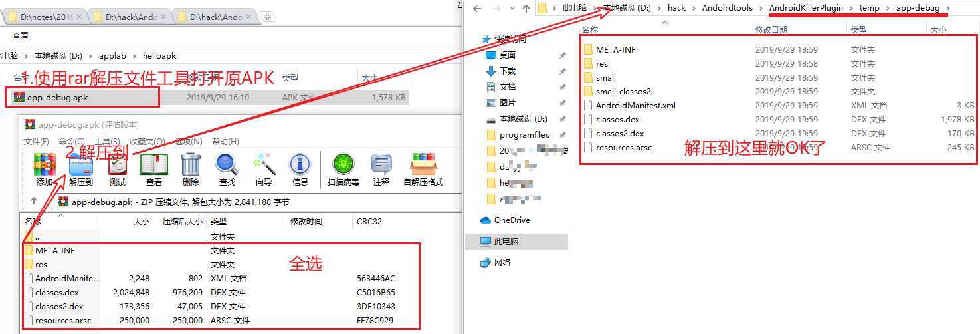The width and height of the screenshot is (980, 334).
Task: Open the 查看 menu in left file manager
Action: point(21,36)
